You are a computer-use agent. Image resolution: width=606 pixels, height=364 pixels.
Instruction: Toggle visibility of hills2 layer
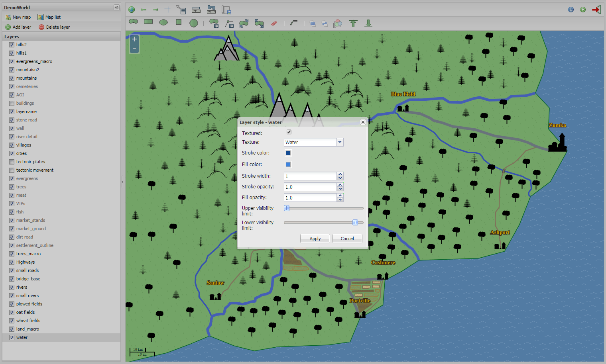(x=12, y=45)
